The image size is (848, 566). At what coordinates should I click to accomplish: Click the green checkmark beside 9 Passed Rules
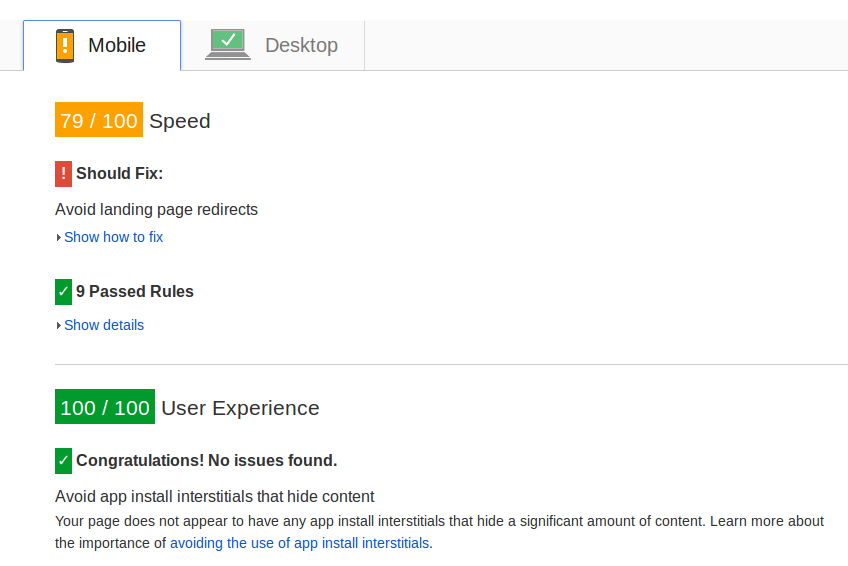(x=63, y=292)
